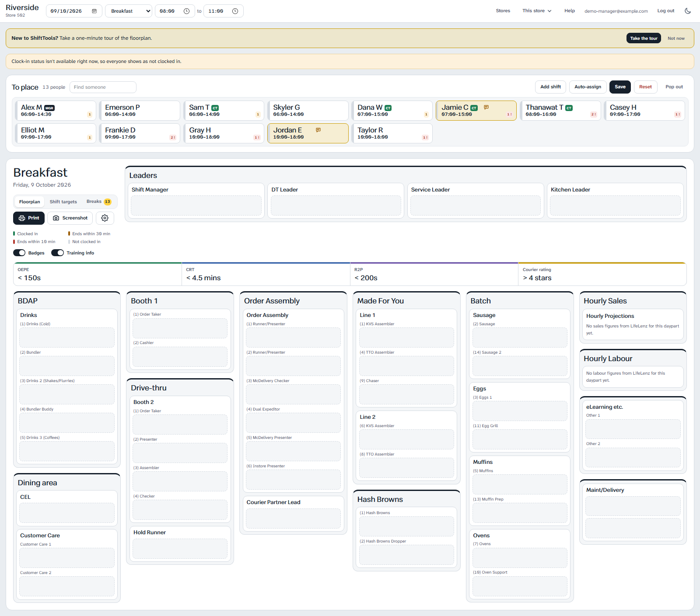Screen dimensions: 700x616
Task: Print the Breakfast floorplan
Action: pos(29,218)
